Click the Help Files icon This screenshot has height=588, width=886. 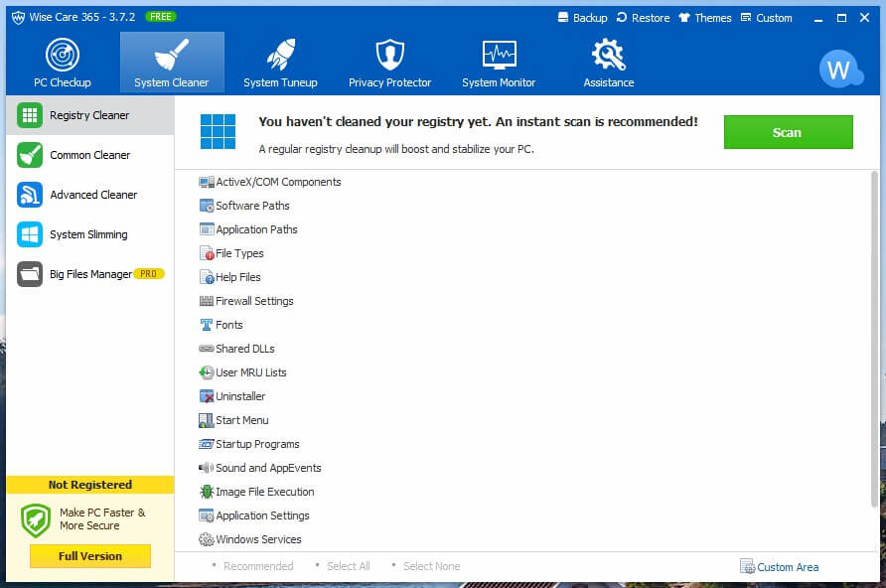[207, 277]
